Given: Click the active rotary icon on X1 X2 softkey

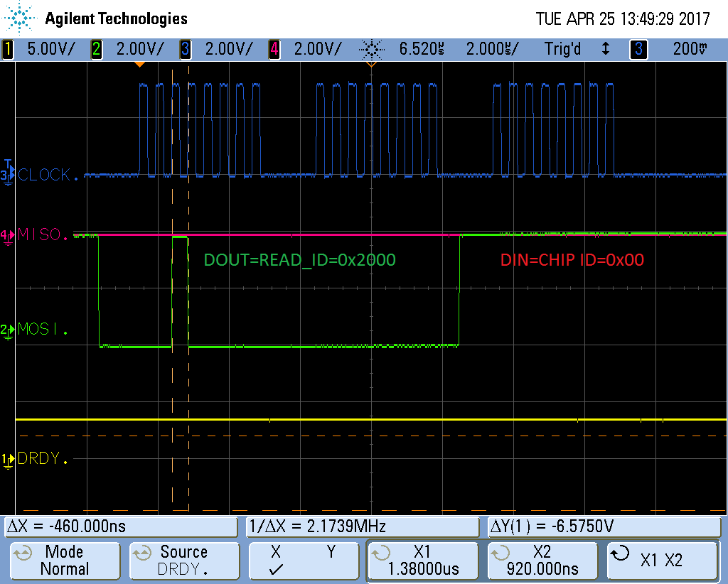Looking at the screenshot, I should [x=620, y=553].
